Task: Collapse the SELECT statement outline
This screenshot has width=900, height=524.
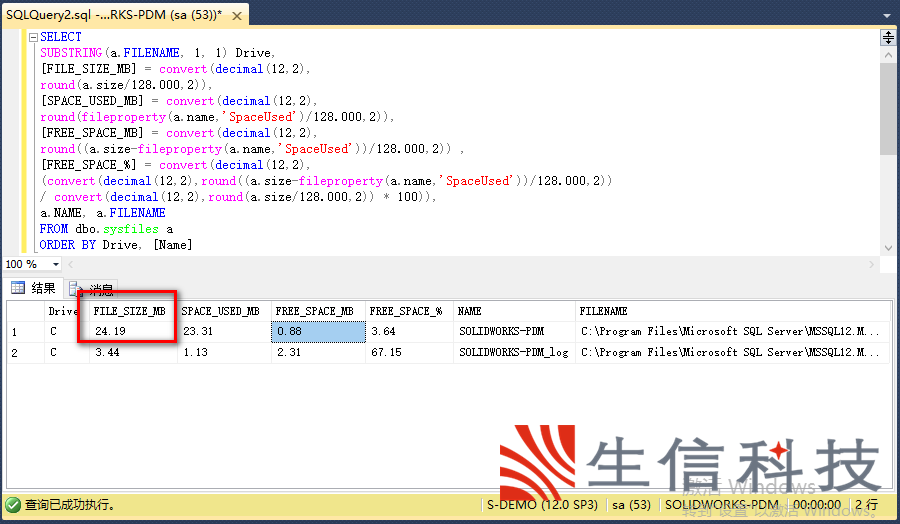Action: point(33,37)
